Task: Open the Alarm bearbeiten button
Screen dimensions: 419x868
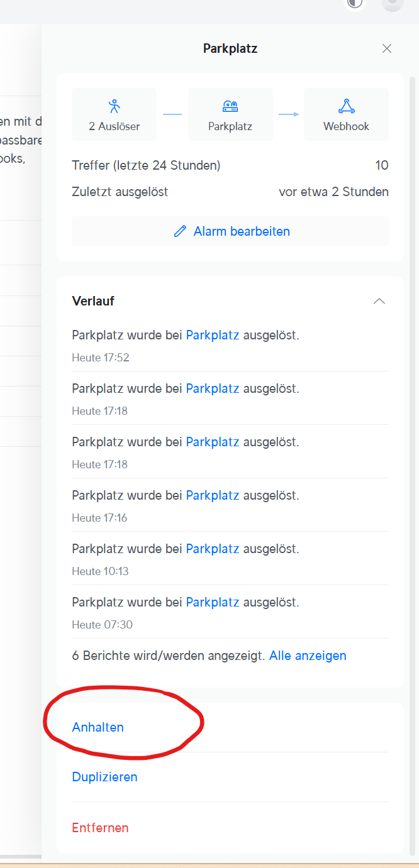Action: coord(230,231)
